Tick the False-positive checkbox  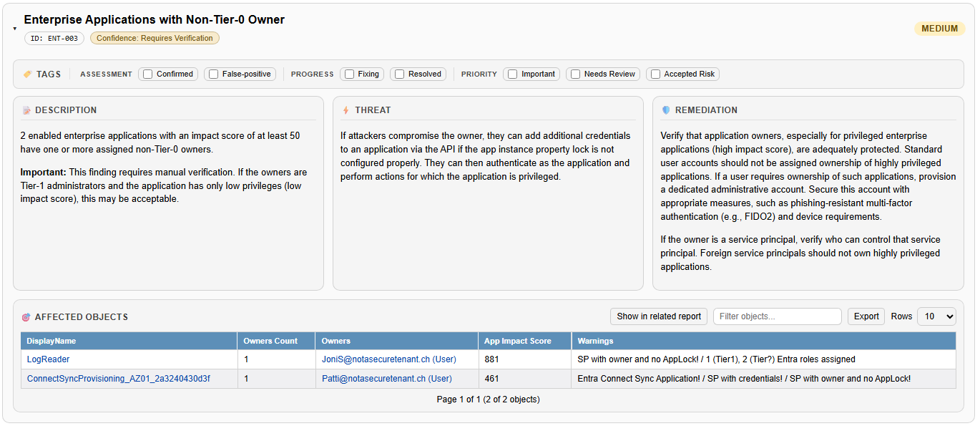pyautogui.click(x=213, y=74)
